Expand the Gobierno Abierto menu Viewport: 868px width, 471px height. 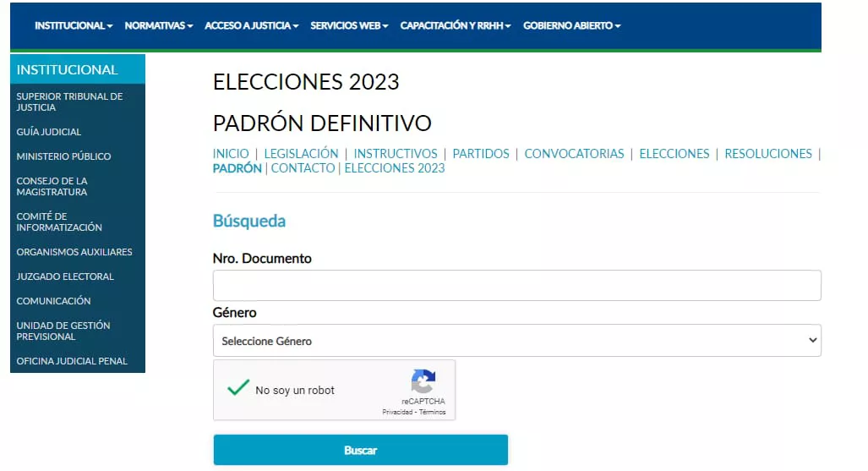[572, 26]
